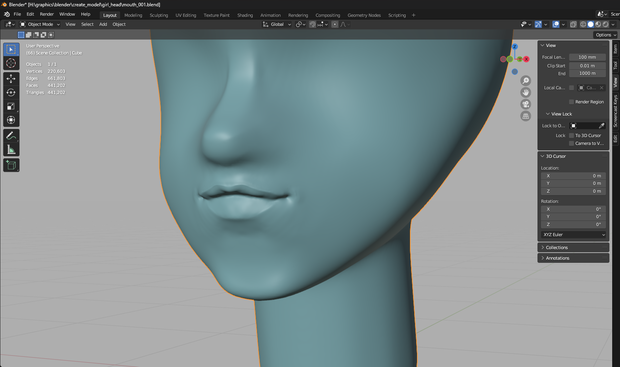Expand the Collections panel

click(543, 248)
